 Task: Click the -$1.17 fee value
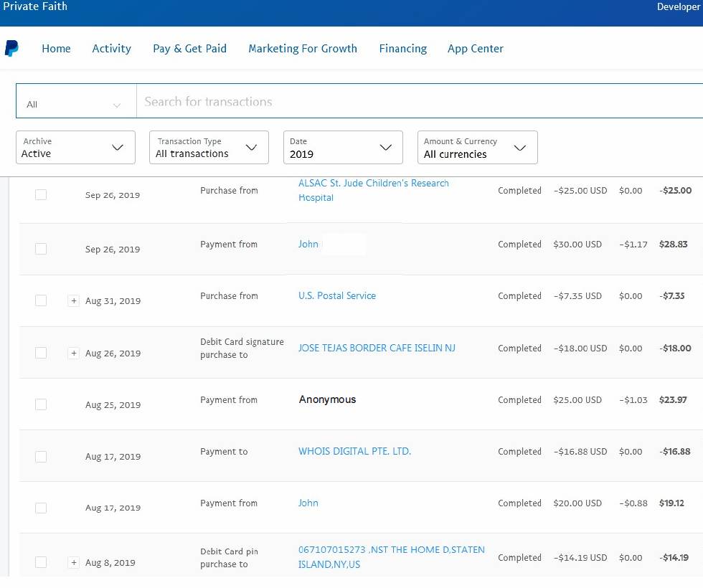pyautogui.click(x=633, y=245)
